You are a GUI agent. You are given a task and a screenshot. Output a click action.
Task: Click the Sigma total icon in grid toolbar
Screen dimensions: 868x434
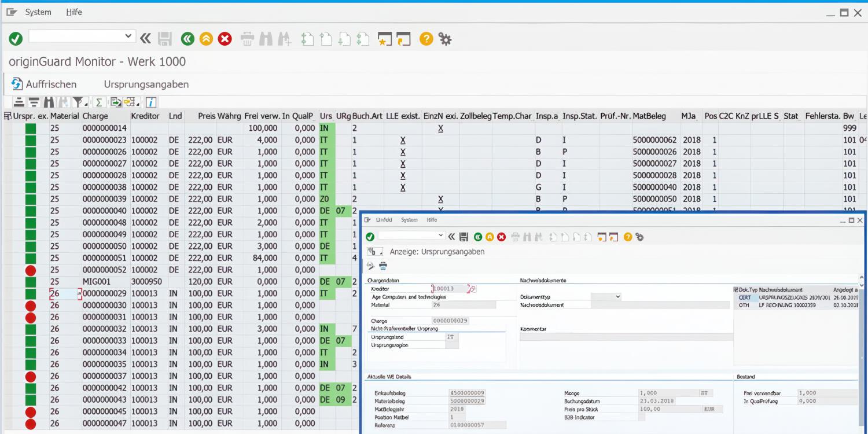point(99,102)
